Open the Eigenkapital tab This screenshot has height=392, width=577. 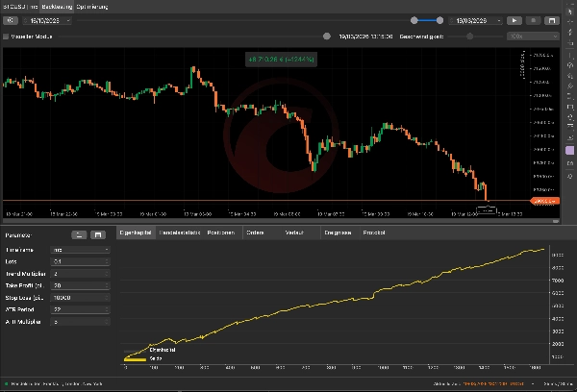click(136, 233)
